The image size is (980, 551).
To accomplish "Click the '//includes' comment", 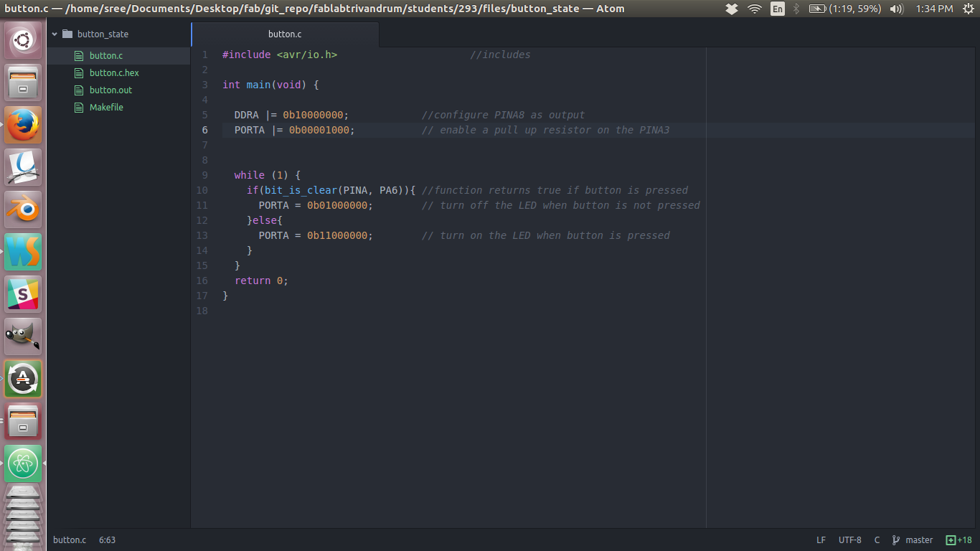I will 500,55.
